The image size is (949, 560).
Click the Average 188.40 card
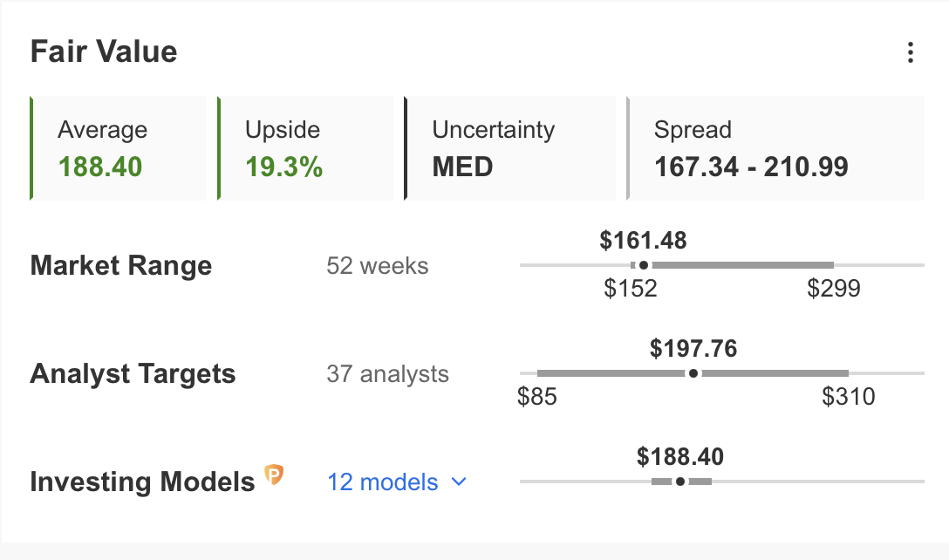[119, 148]
